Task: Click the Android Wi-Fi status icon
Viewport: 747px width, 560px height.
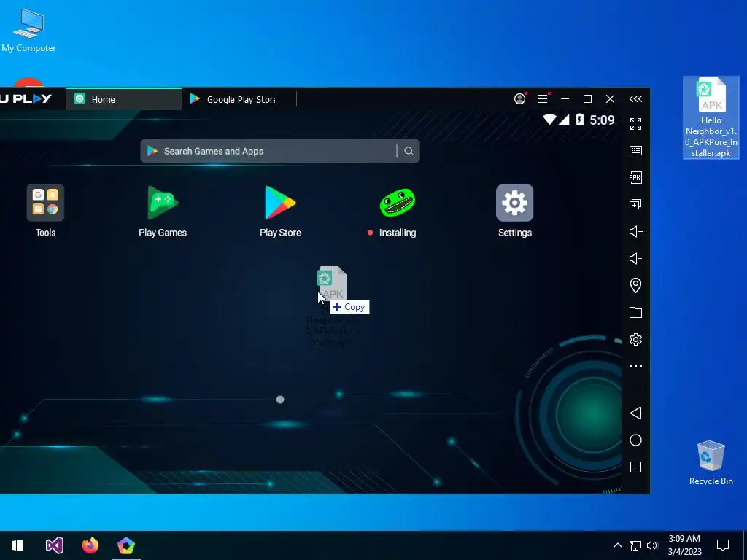Action: coord(550,119)
